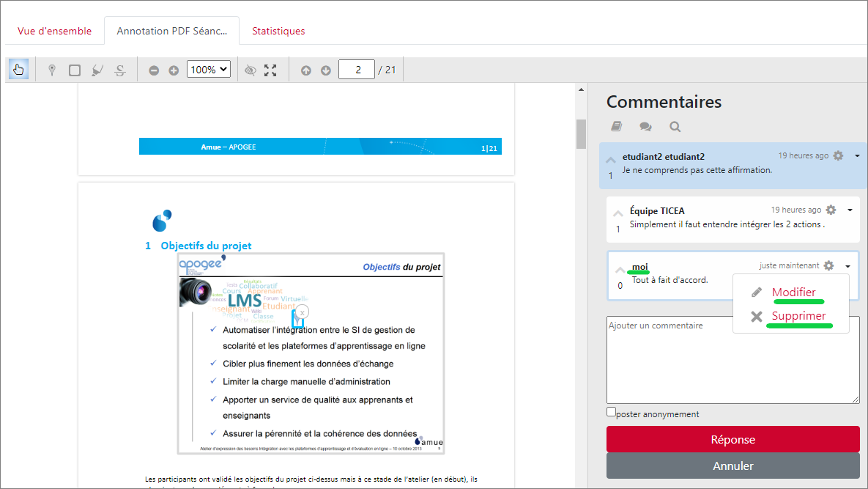The height and width of the screenshot is (489, 868).
Task: Check the 'poster anonymement' checkbox
Action: [612, 412]
